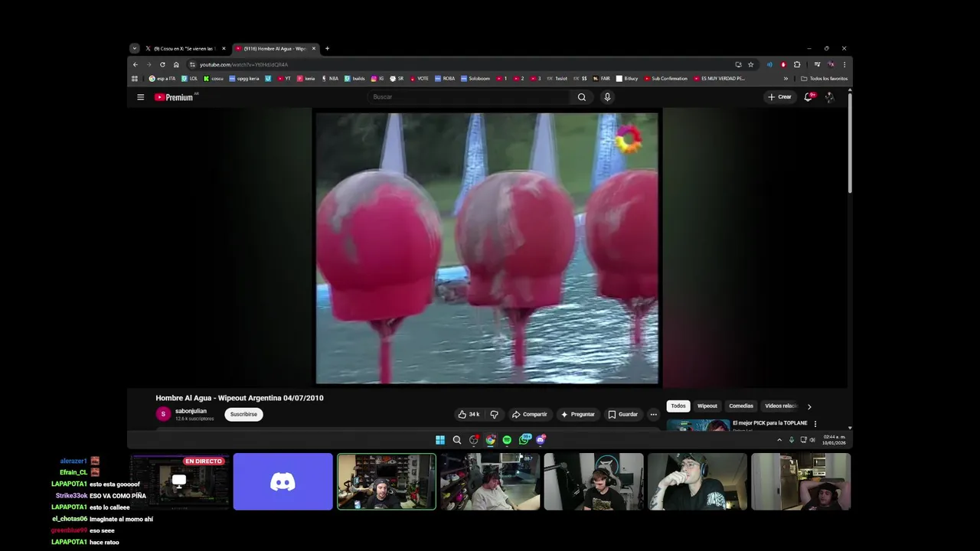This screenshot has height=551, width=980.
Task: Open the sabonjulian channel name
Action: click(191, 411)
